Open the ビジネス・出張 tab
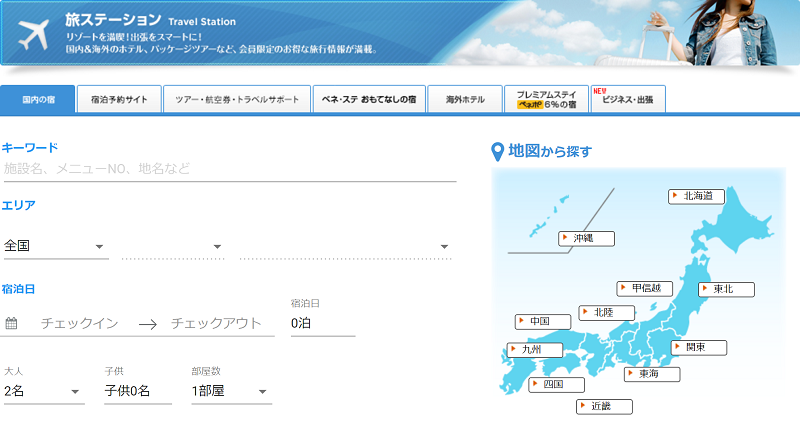This screenshot has width=800, height=425. [x=628, y=99]
